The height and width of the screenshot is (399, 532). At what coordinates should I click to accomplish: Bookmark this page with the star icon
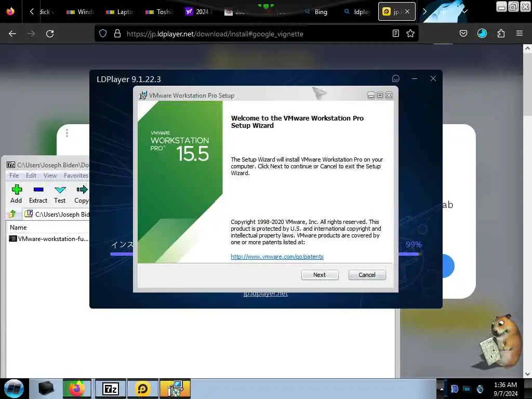(410, 33)
